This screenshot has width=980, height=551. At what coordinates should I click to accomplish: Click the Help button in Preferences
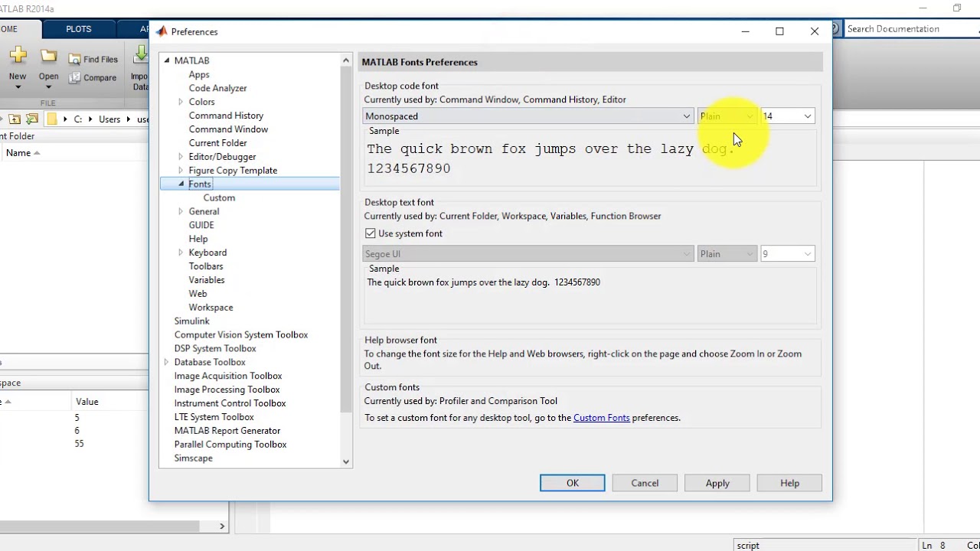pos(789,483)
